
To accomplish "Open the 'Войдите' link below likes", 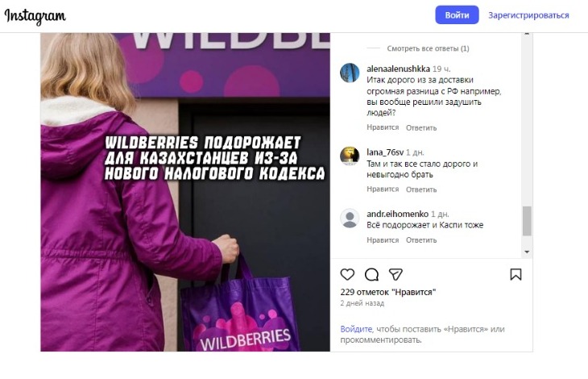I will 356,329.
